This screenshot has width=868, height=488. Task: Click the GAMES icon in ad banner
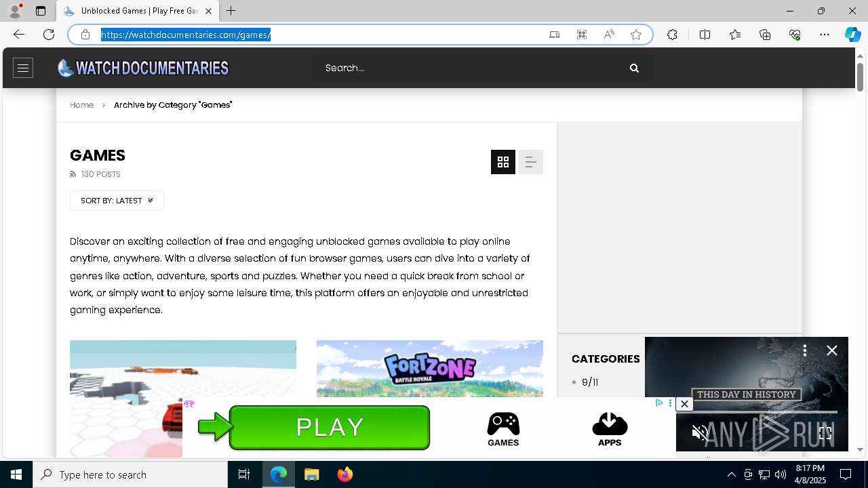click(x=503, y=430)
